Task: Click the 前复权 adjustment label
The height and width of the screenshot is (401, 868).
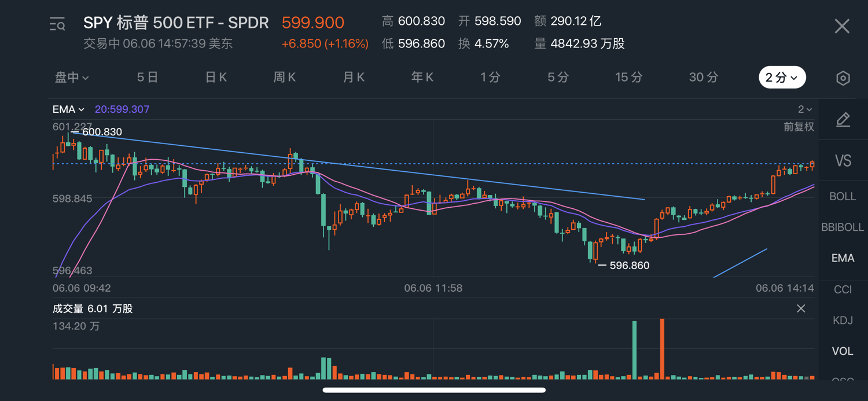Action: (x=799, y=127)
